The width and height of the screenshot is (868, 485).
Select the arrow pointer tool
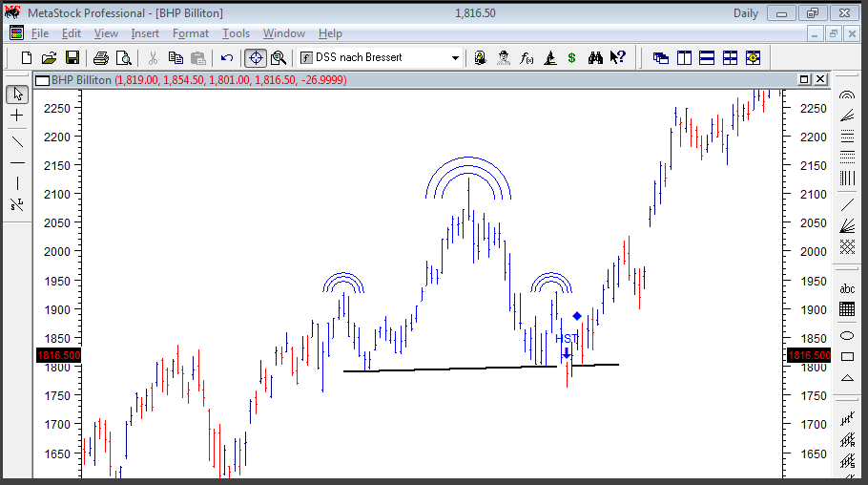(17, 95)
